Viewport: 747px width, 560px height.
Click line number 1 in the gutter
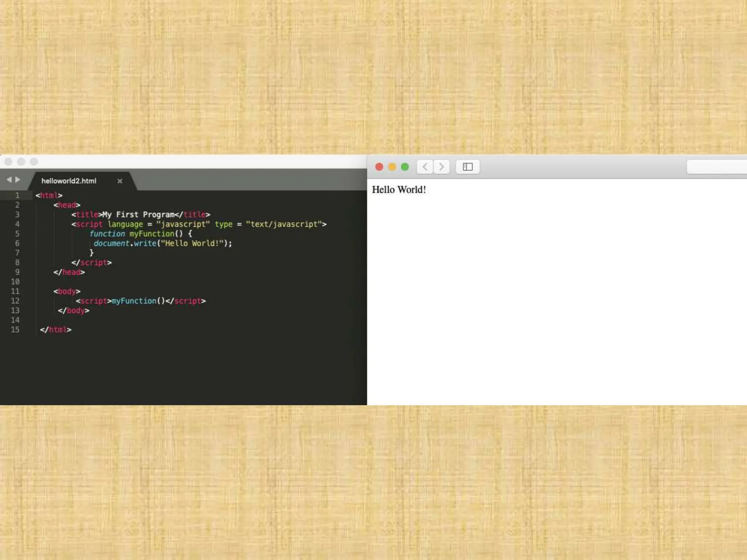click(x=17, y=195)
